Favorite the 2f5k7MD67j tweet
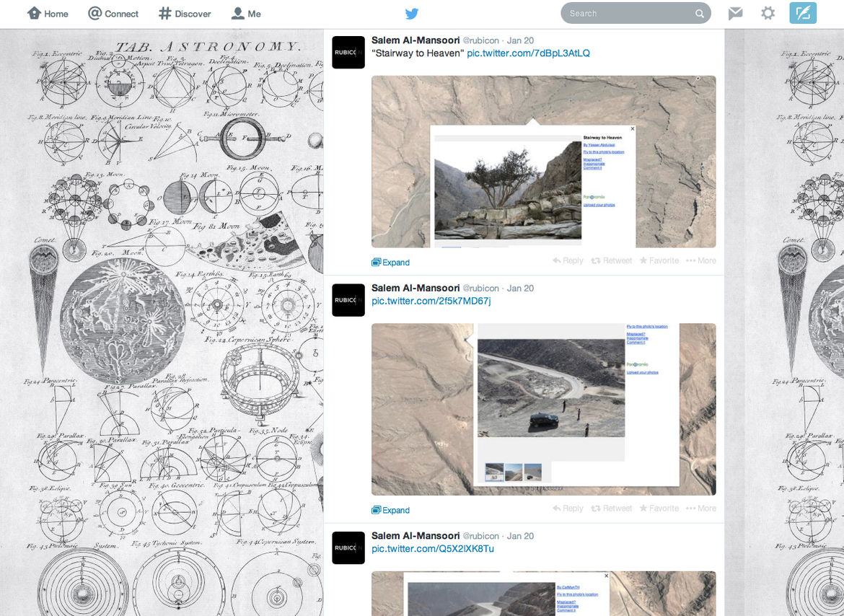This screenshot has height=616, width=844. [659, 509]
